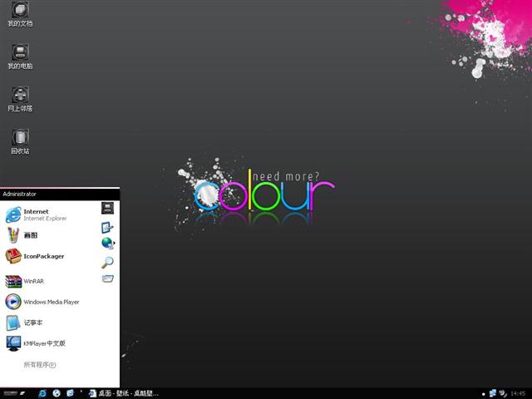Screen dimensions: 532x399
Task: Click the network connection tray icon
Action: pos(493,393)
